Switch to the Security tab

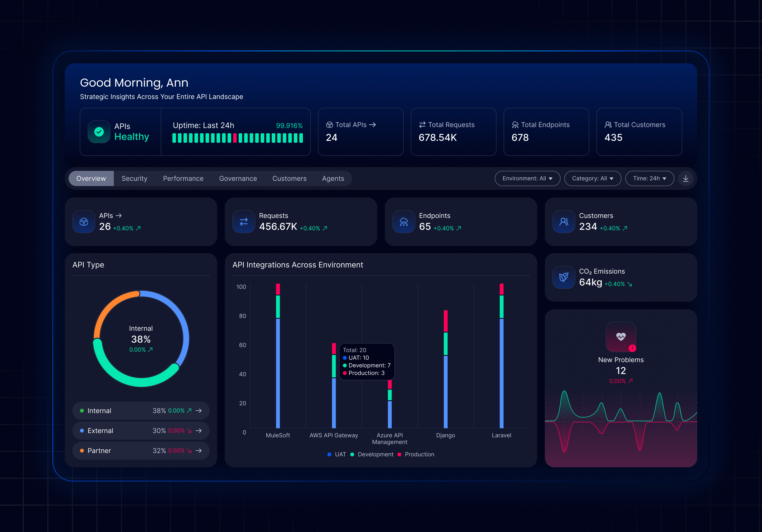point(134,178)
